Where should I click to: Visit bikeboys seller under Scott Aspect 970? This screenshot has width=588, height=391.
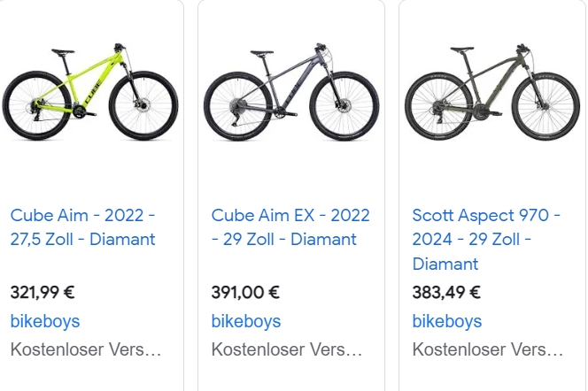pos(447,321)
